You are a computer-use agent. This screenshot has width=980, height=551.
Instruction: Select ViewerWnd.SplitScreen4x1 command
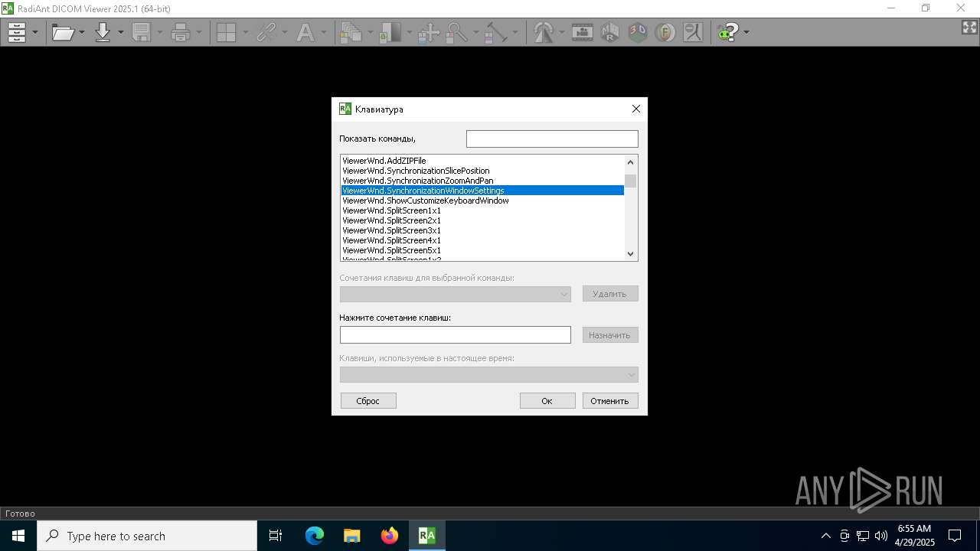[482, 240]
